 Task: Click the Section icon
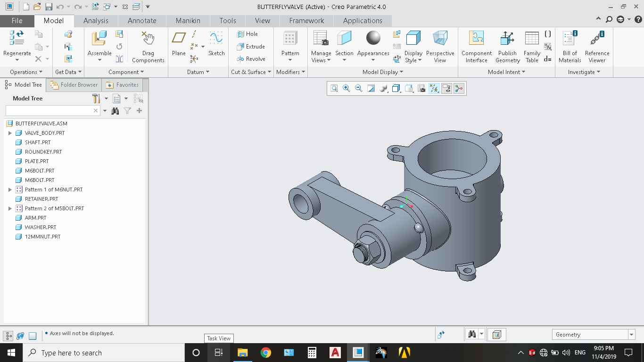[x=344, y=39]
